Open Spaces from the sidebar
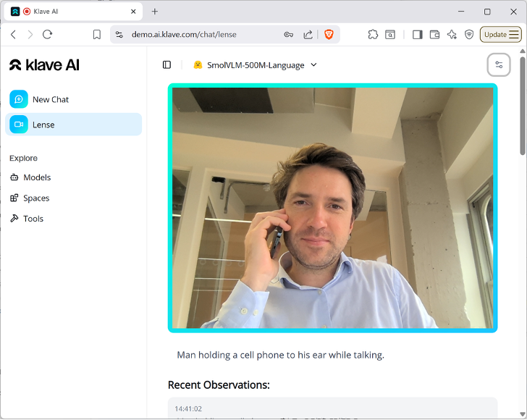Viewport: 527px width, 420px height. [36, 198]
